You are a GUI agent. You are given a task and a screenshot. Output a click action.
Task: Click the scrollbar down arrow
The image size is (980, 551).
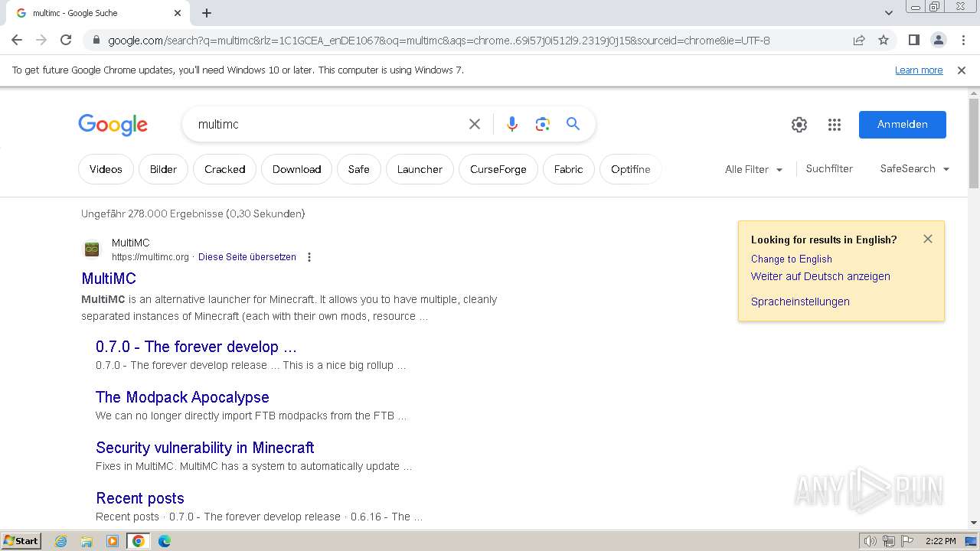(974, 523)
